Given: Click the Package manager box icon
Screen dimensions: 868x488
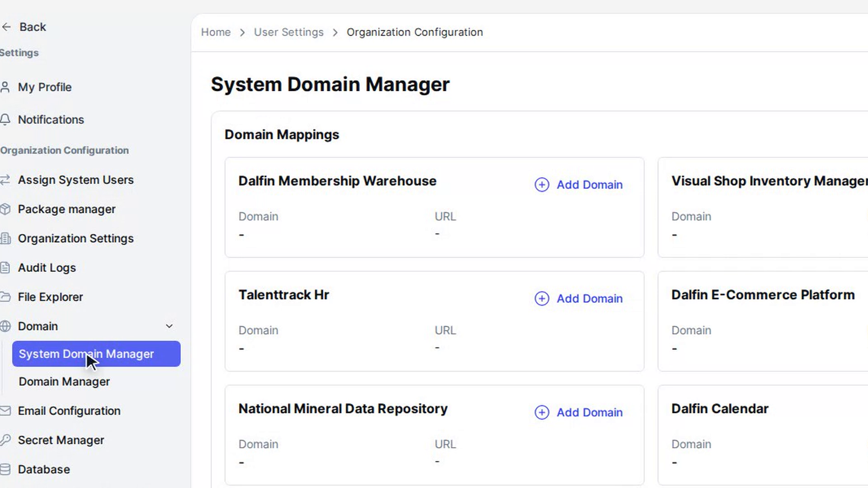Looking at the screenshot, I should click(5, 209).
